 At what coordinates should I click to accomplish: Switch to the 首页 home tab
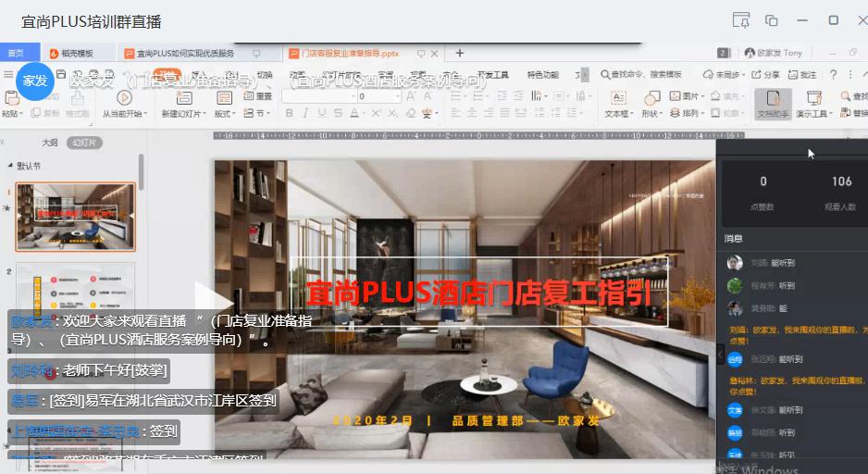point(20,53)
